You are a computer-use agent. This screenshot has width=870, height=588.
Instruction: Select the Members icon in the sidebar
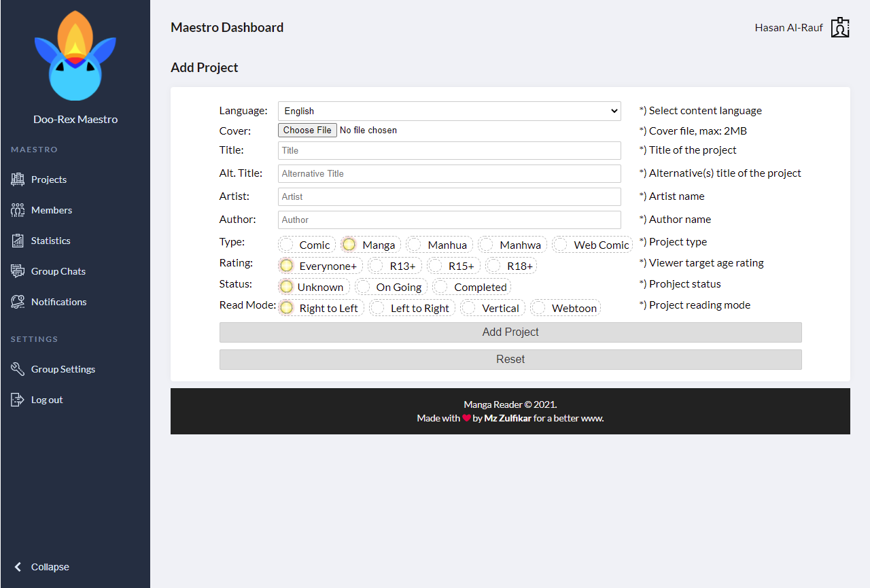tap(18, 209)
